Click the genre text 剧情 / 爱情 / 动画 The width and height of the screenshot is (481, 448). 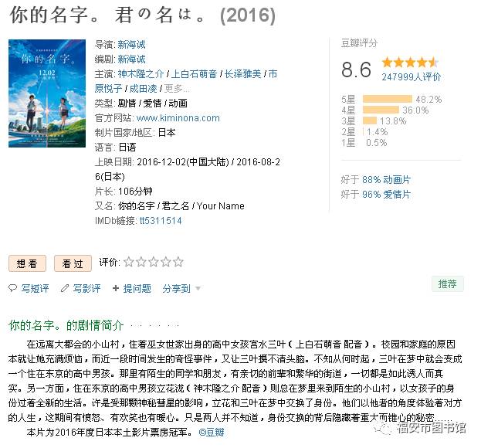coord(152,104)
